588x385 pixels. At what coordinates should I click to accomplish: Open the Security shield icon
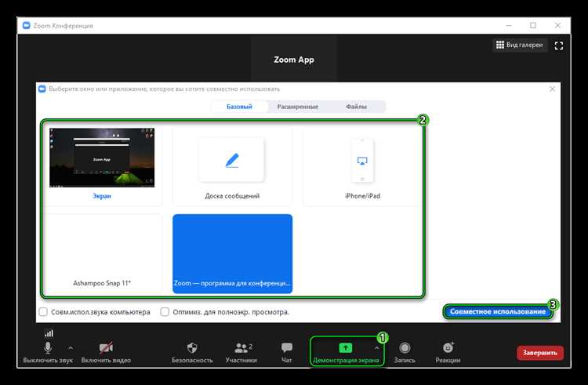(192, 348)
